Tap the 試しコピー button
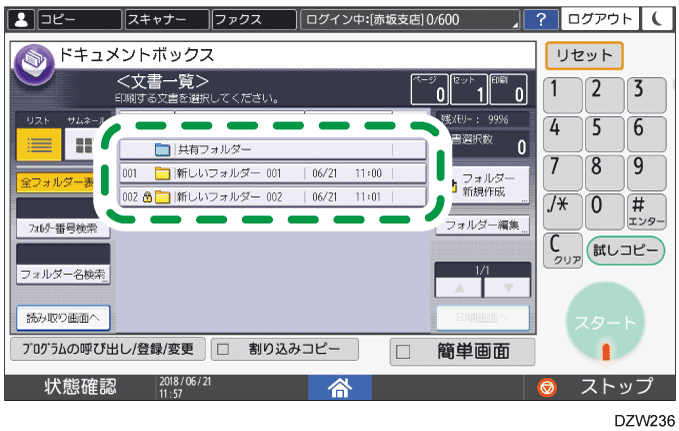679x431 pixels. click(626, 250)
